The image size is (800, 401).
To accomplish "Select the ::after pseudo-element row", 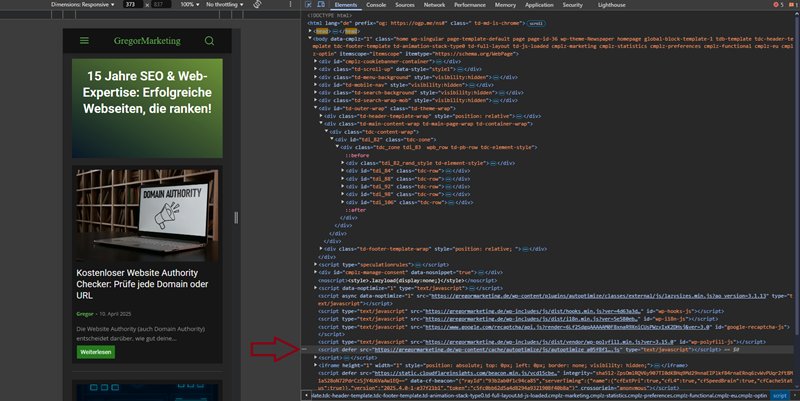I will [356, 210].
